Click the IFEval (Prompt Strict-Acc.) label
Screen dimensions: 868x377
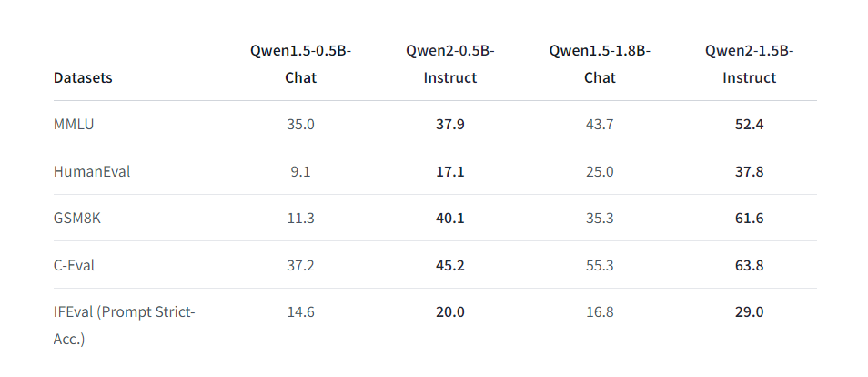coord(125,325)
